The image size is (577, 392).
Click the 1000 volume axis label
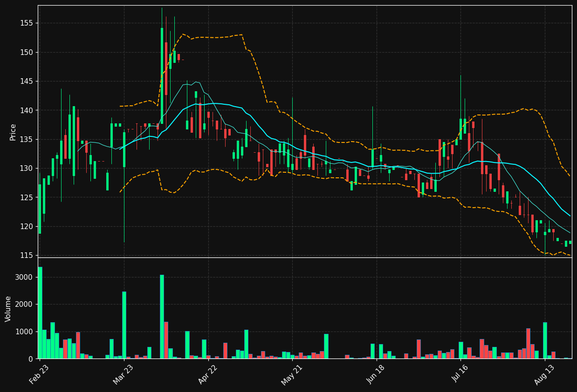point(25,332)
